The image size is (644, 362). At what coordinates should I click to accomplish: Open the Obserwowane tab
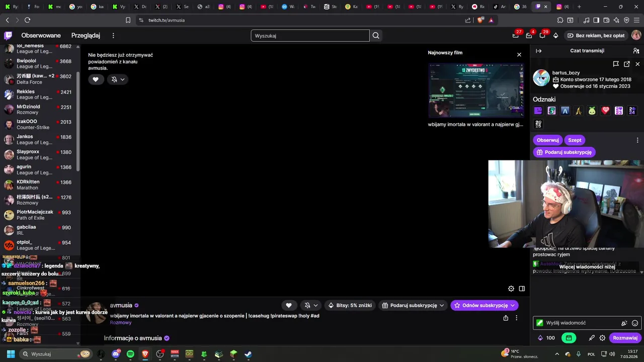click(x=41, y=35)
